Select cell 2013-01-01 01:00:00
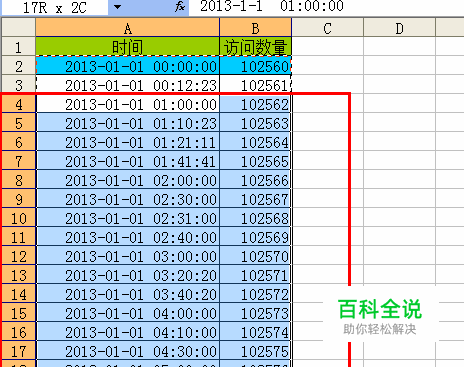 pos(128,104)
